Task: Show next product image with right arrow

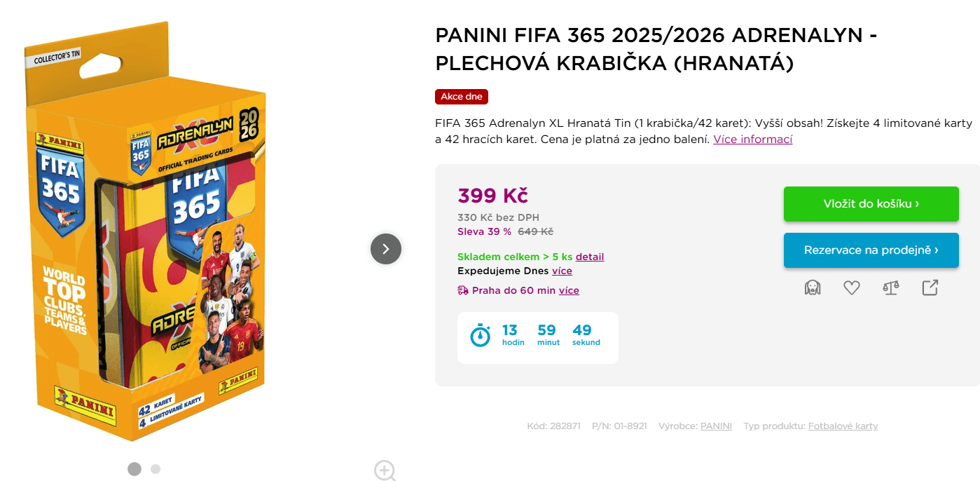Action: [x=385, y=249]
